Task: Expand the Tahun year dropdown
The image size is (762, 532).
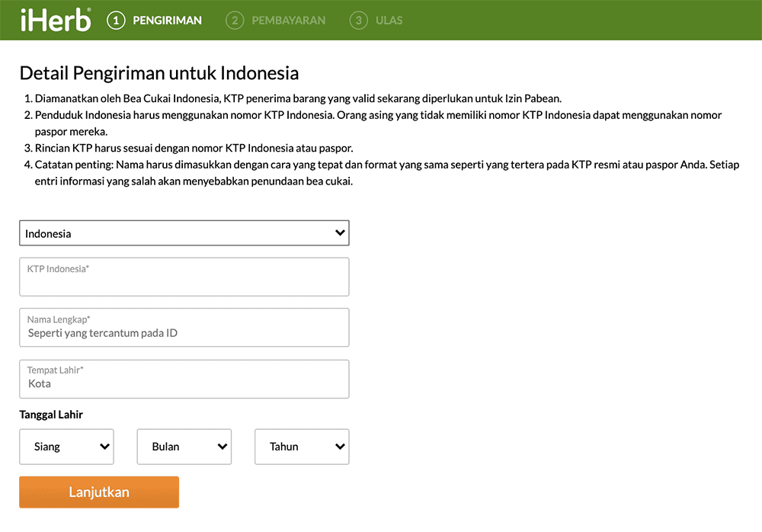Action: pos(301,447)
